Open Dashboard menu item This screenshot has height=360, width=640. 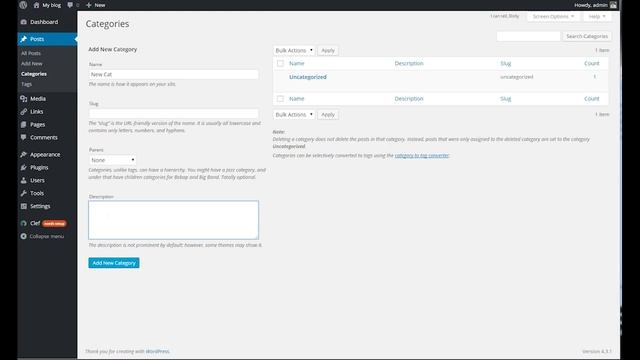tap(44, 22)
